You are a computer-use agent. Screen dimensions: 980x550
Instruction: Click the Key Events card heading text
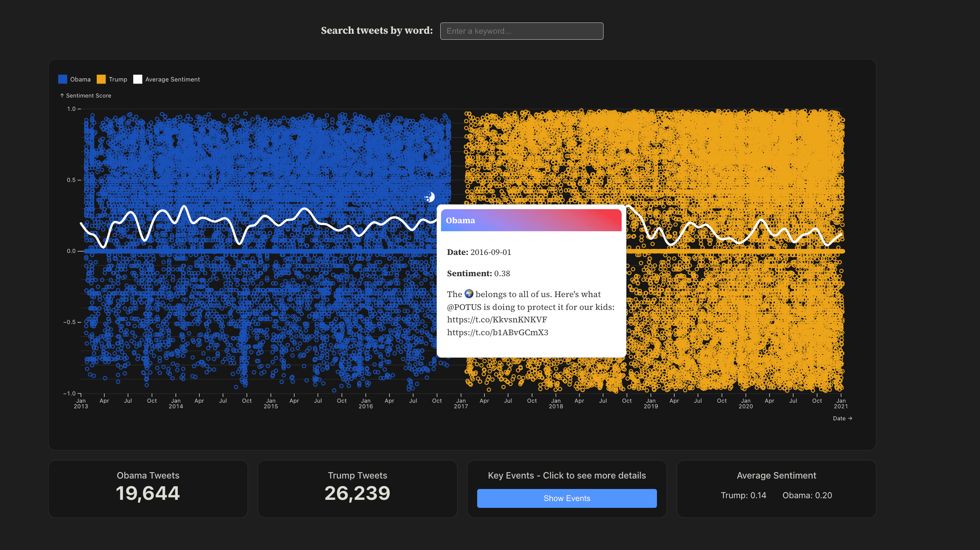[x=567, y=475]
